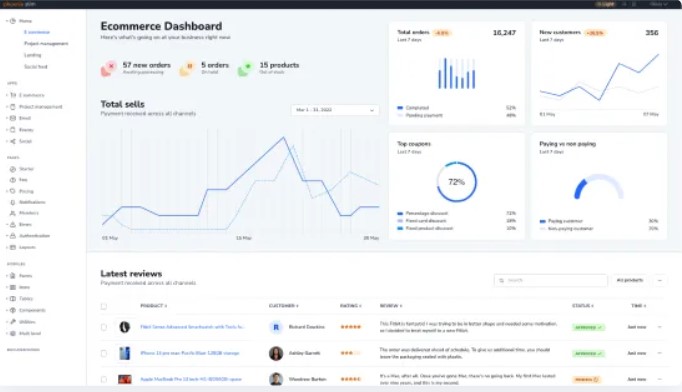The height and width of the screenshot is (392, 682).
Task: Check the iPhone 13 pro max row checkbox
Action: pyautogui.click(x=104, y=353)
